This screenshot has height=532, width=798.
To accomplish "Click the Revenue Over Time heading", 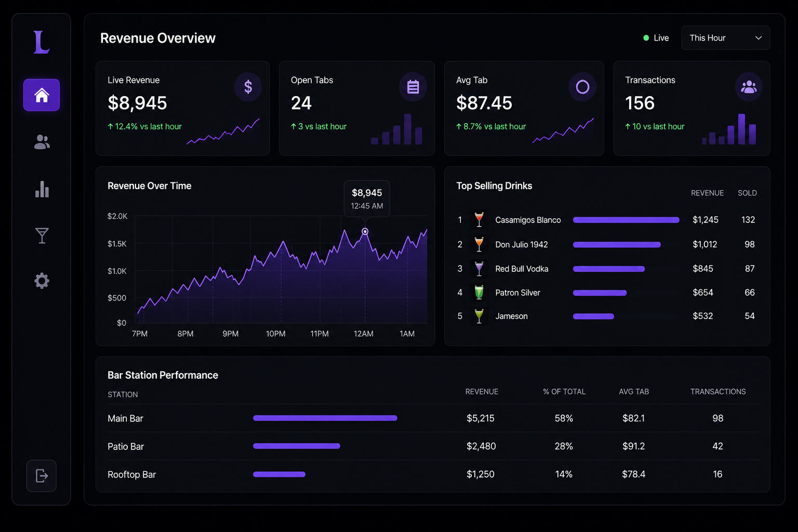I will 149,186.
